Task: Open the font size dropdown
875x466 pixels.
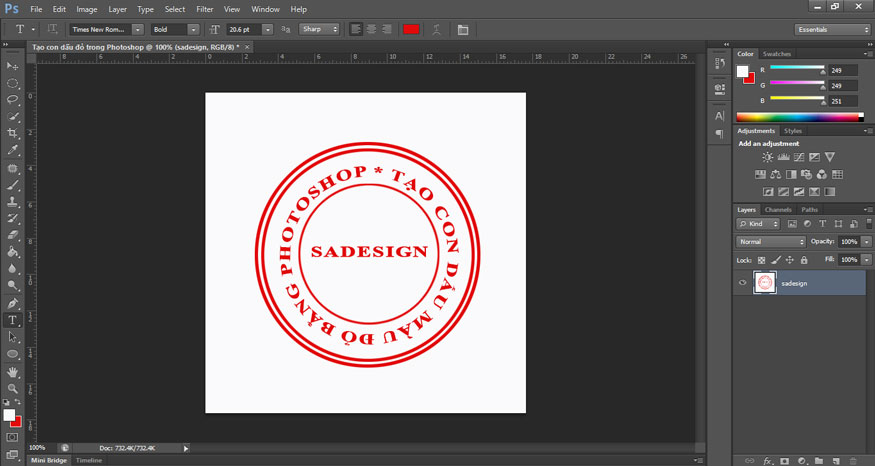Action: [x=268, y=30]
